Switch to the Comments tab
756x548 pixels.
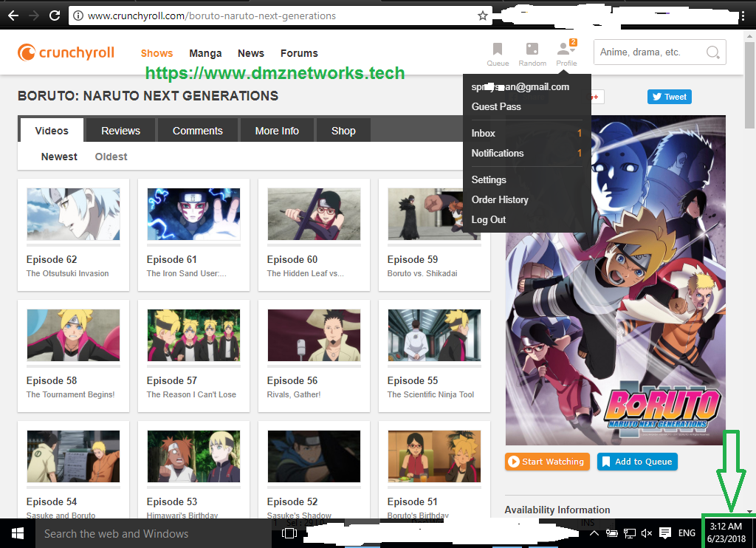(198, 130)
